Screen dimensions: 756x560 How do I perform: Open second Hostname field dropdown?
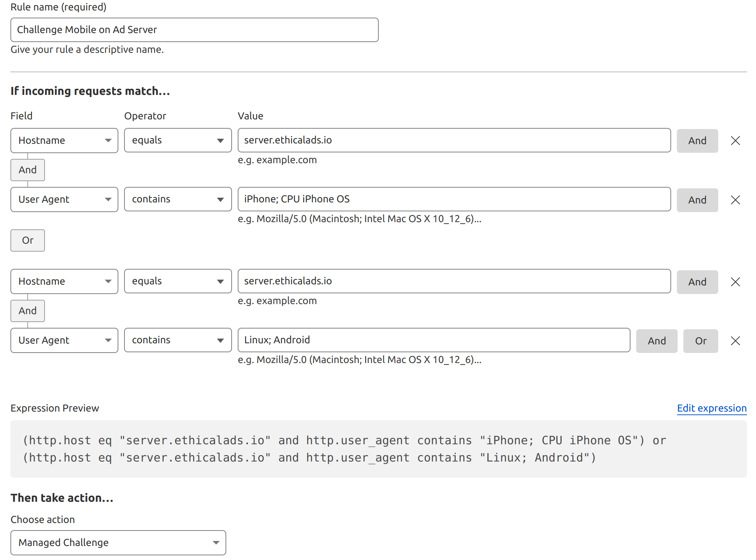[x=64, y=281]
